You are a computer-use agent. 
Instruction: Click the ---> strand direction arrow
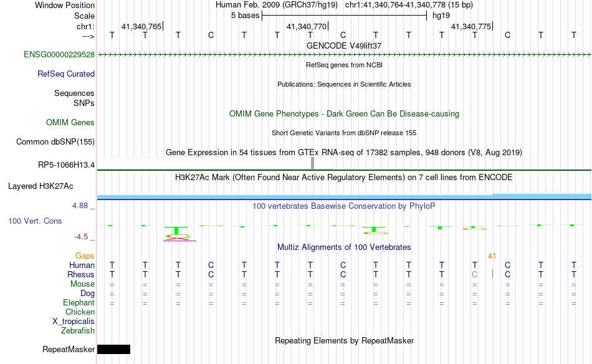88,36
